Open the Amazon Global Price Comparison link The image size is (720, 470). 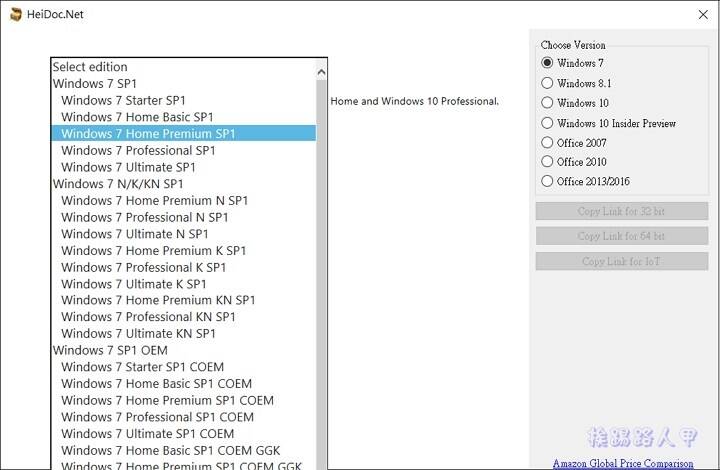tap(623, 463)
